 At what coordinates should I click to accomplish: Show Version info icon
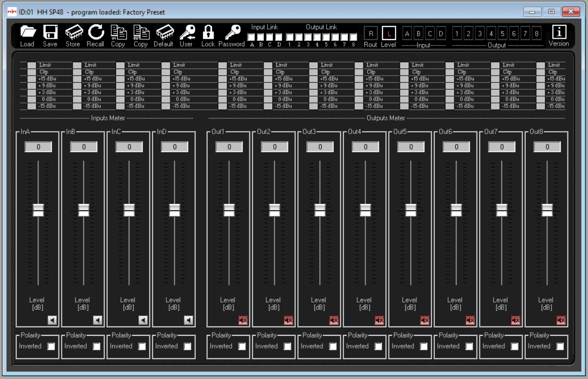[558, 33]
